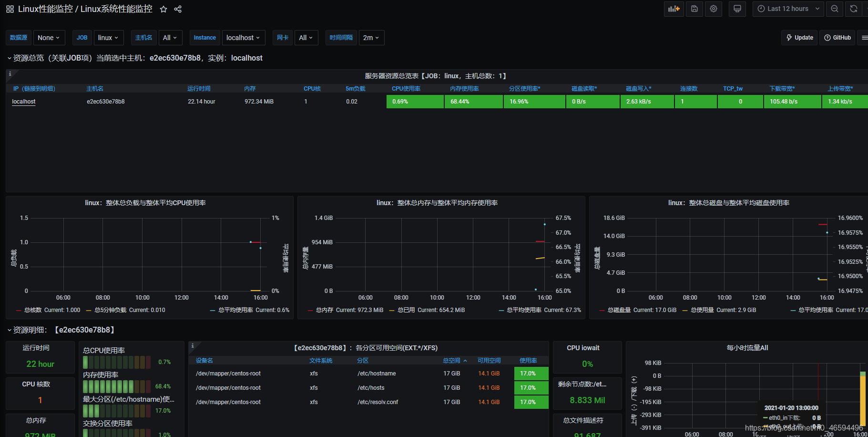Share the dashboard via share icon
Viewport: 868px width, 437px height.
(178, 9)
